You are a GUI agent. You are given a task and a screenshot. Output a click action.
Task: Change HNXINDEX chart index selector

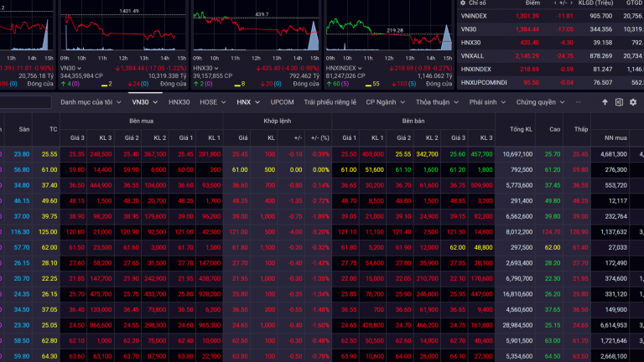click(x=344, y=68)
